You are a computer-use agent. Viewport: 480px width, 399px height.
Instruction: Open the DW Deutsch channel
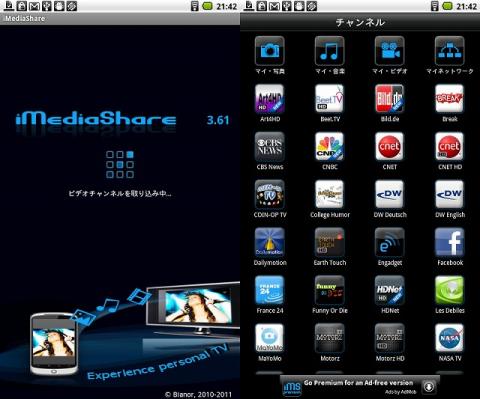(390, 195)
